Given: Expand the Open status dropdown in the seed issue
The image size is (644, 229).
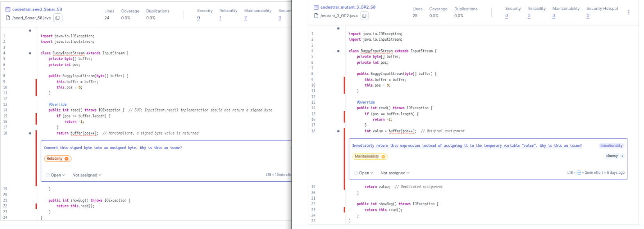Looking at the screenshot, I should click(x=55, y=175).
